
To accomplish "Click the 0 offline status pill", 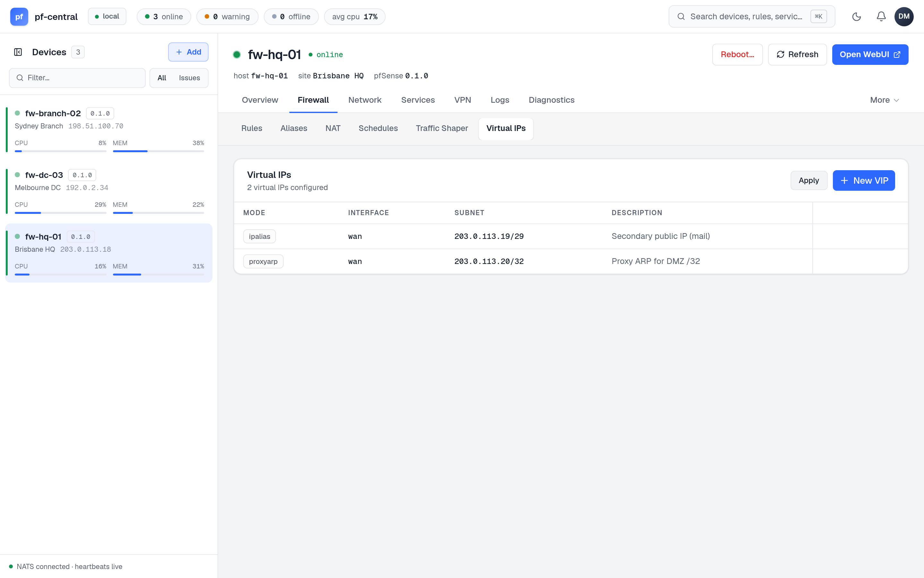I will click(291, 17).
